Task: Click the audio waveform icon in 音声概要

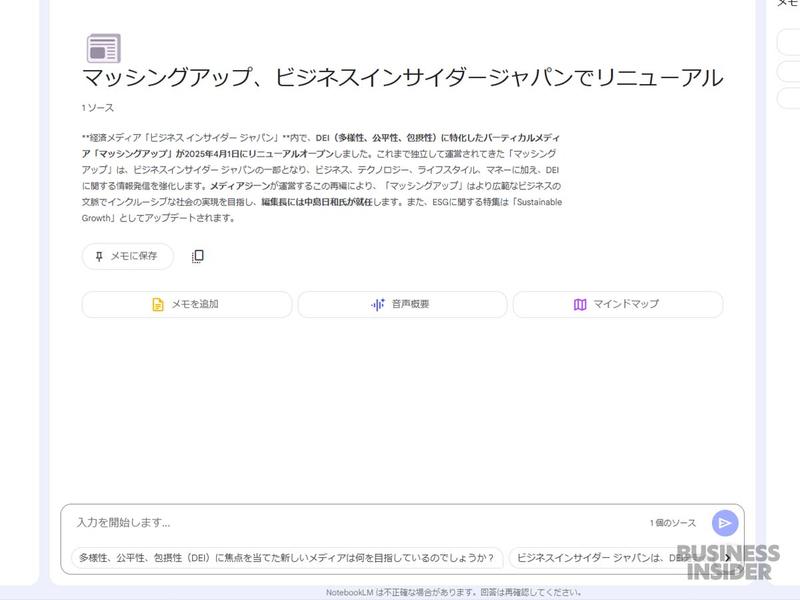Action: (x=378, y=305)
